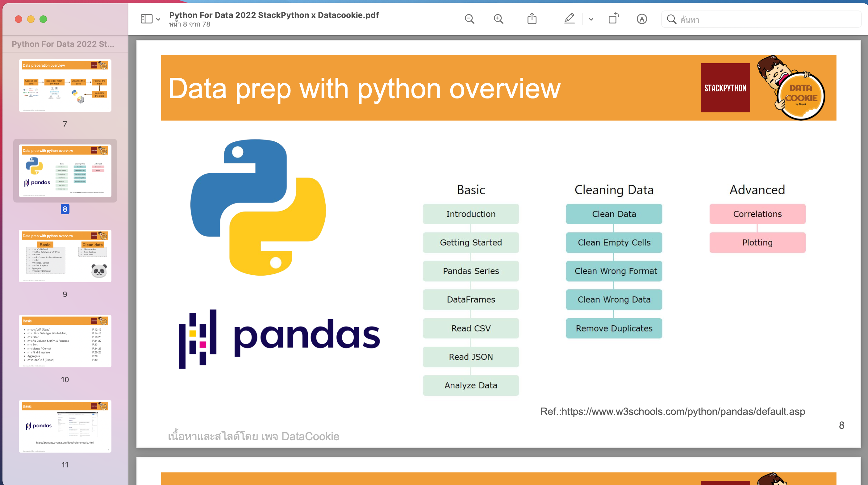Select page 7 thumbnail Data preparation overview

coord(65,86)
